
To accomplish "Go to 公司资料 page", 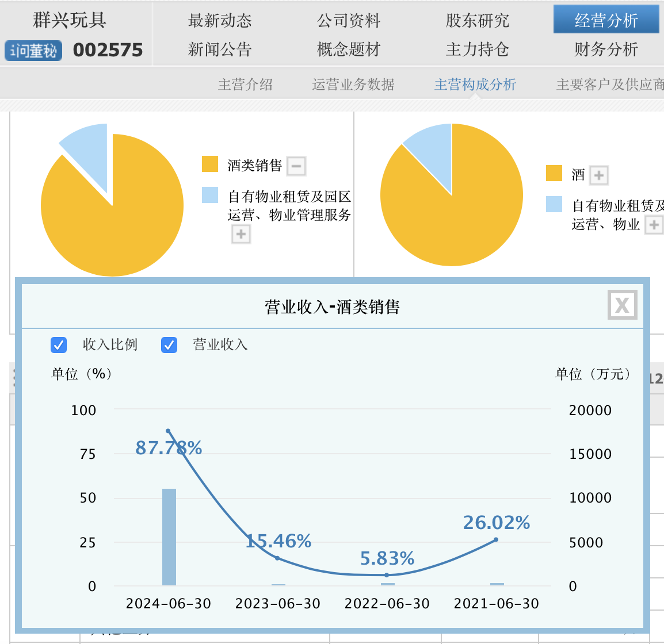I will (x=349, y=21).
